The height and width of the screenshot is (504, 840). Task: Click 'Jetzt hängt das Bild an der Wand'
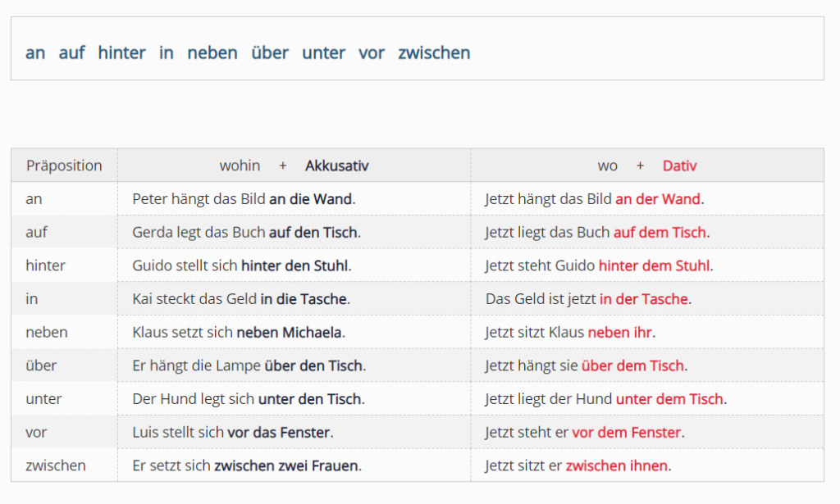point(595,199)
